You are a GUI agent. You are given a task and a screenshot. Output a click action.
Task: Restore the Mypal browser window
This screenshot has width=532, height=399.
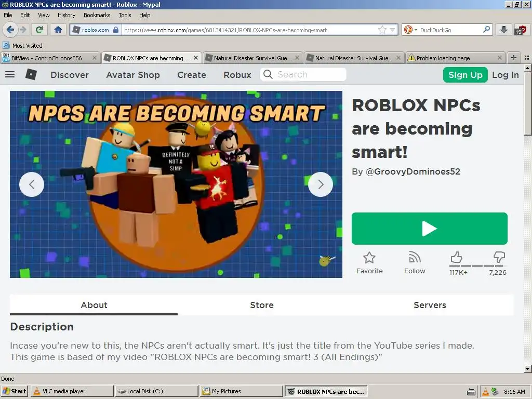[x=517, y=4]
